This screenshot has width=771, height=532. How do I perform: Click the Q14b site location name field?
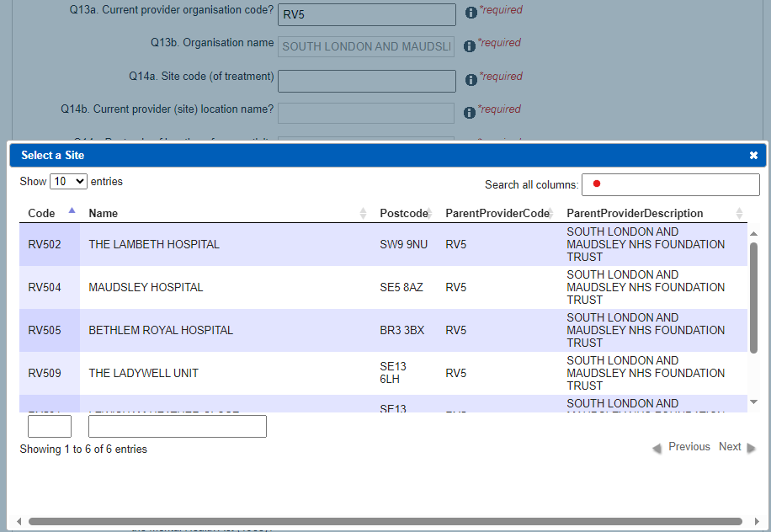tap(366, 113)
